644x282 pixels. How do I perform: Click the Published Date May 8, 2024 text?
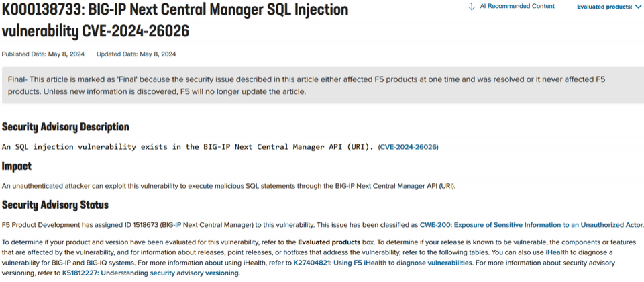click(x=43, y=54)
